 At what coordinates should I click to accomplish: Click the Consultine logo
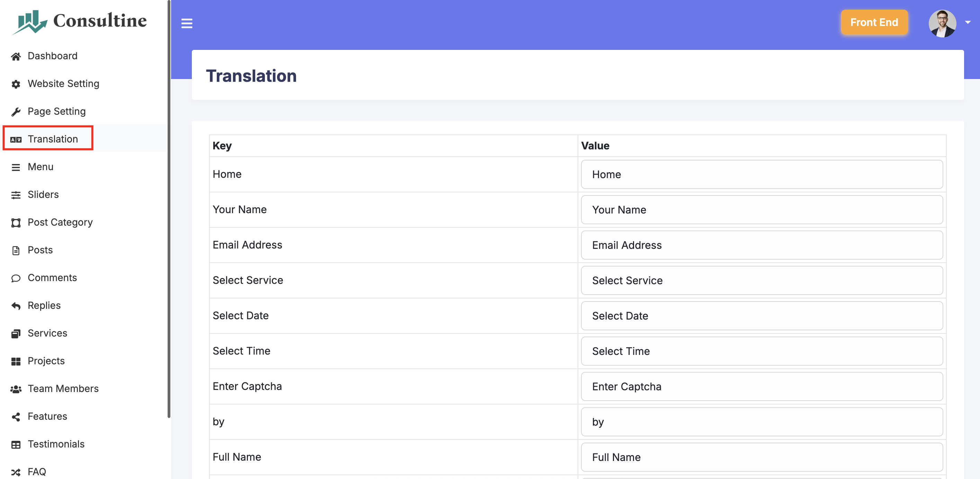[x=80, y=21]
